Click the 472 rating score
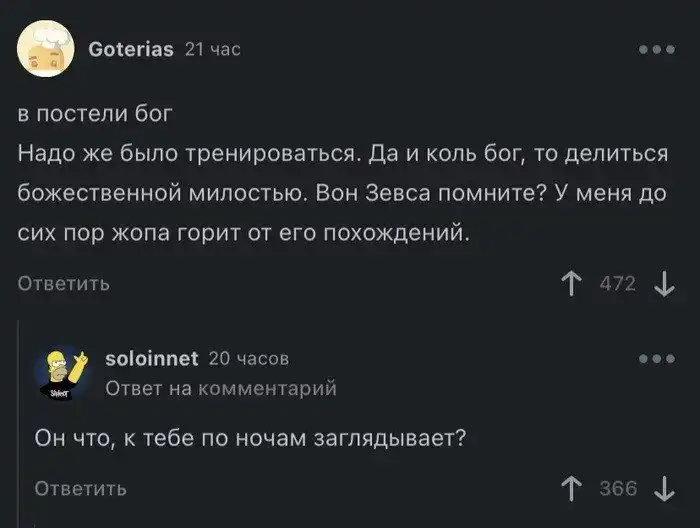 [x=617, y=284]
